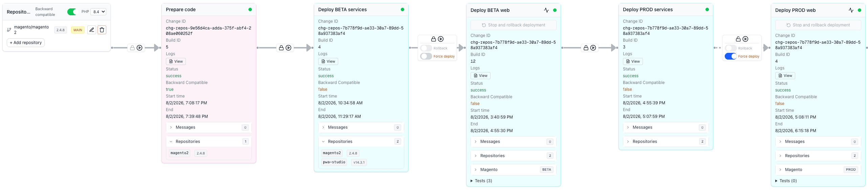View logs for Deploy PROD web

(x=785, y=76)
